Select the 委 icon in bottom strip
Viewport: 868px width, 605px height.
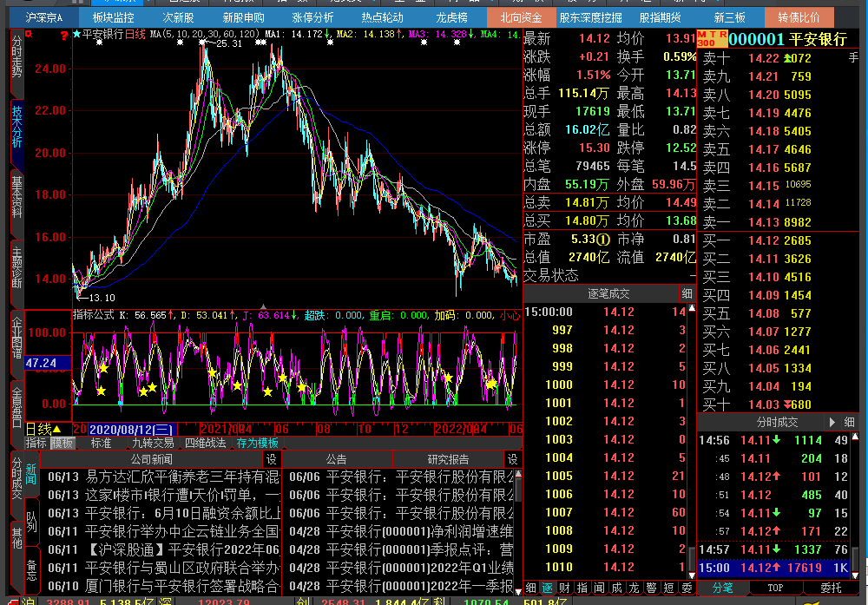tap(687, 588)
